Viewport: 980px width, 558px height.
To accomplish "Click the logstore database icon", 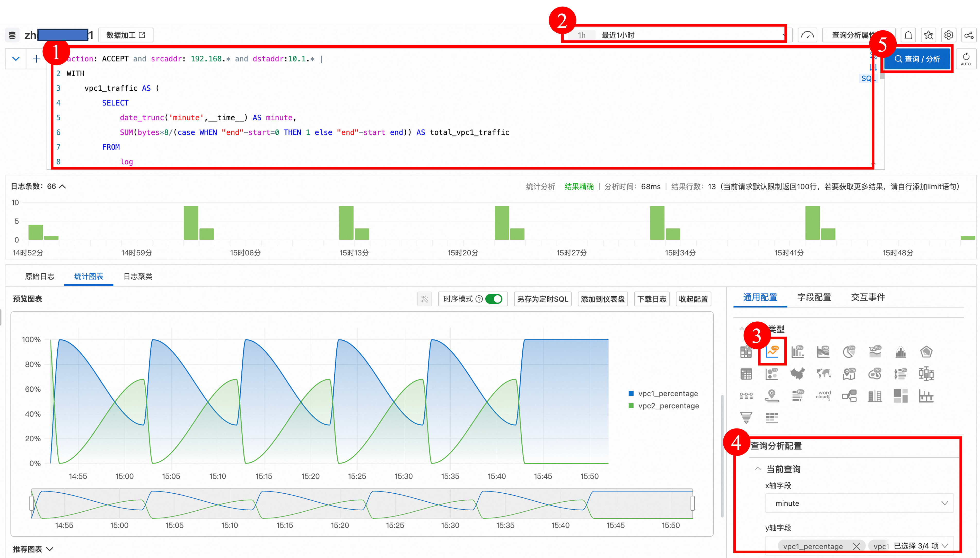I will pos(12,35).
